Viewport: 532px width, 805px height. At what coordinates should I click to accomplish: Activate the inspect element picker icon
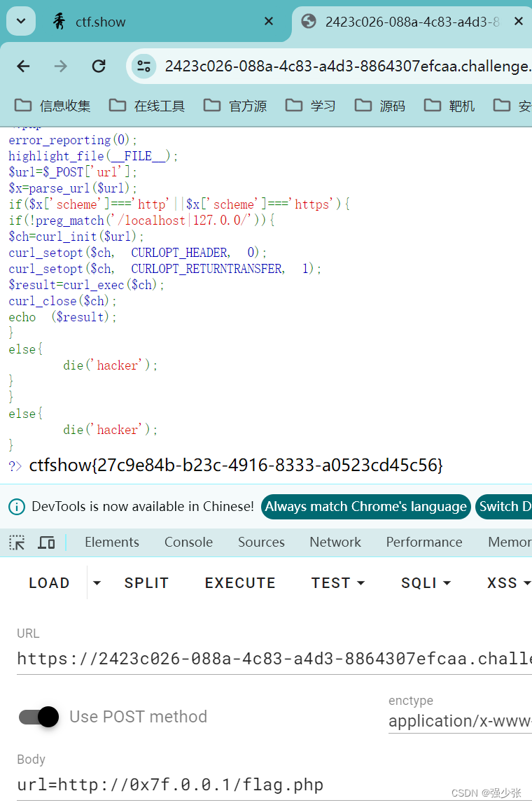17,542
